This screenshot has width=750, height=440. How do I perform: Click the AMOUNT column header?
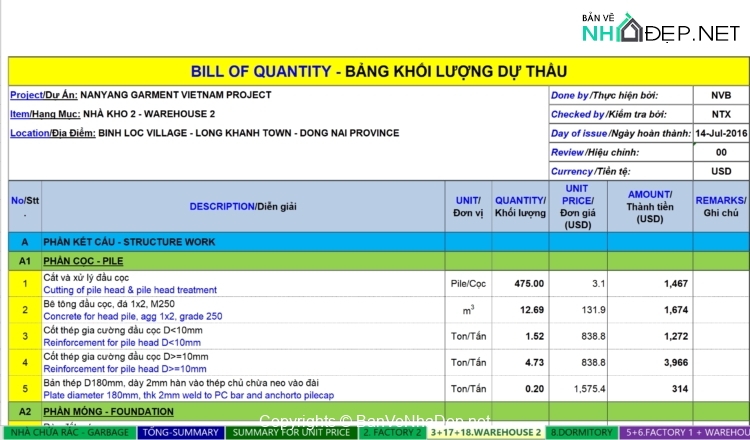[x=649, y=207]
